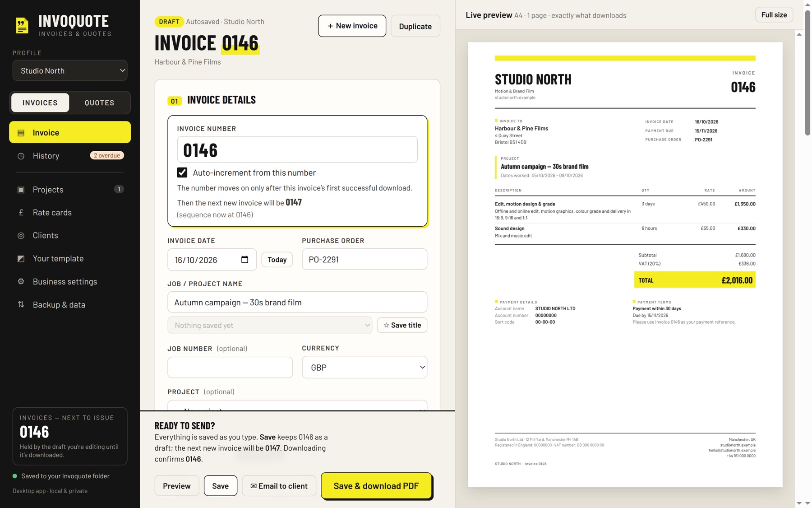This screenshot has height=508, width=812.
Task: Expand the Nothing saved yet dropdown
Action: tap(270, 325)
